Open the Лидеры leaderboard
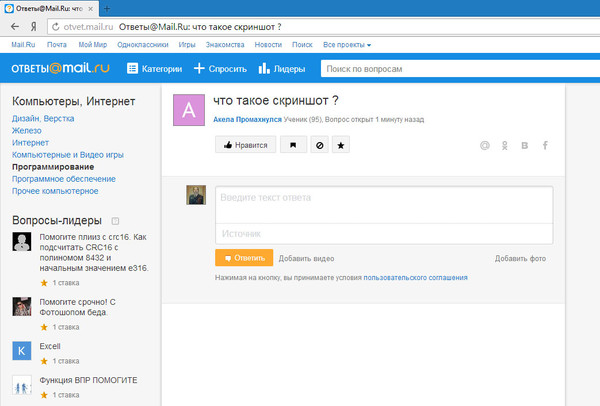Viewport: 600px width, 406px height. pyautogui.click(x=282, y=68)
